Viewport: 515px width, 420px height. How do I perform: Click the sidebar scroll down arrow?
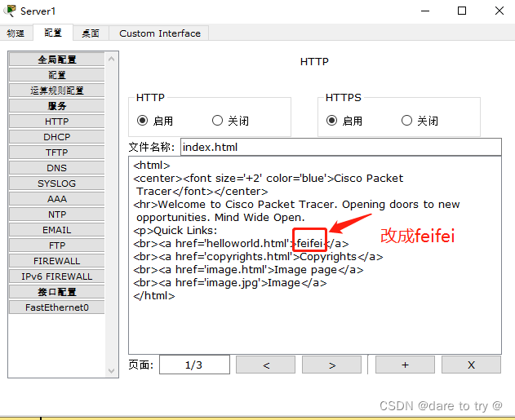tap(112, 370)
